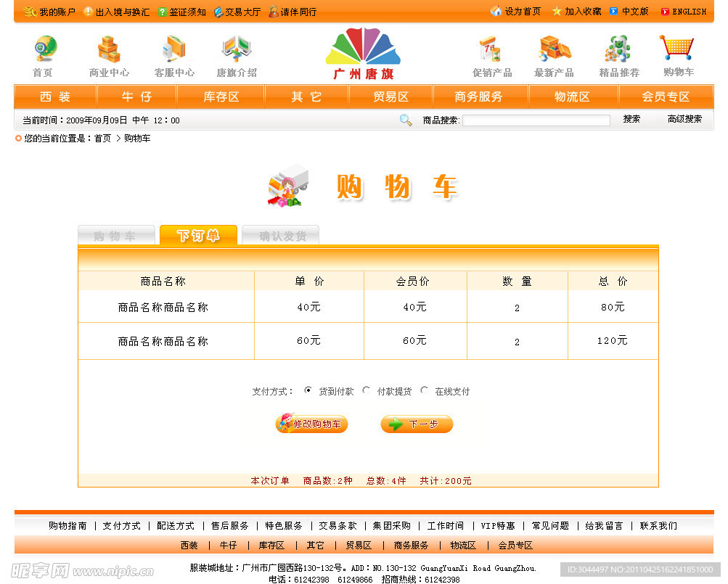This screenshot has height=584, width=728.
Task: Select 付款提货 payment radio button
Action: pos(367,390)
